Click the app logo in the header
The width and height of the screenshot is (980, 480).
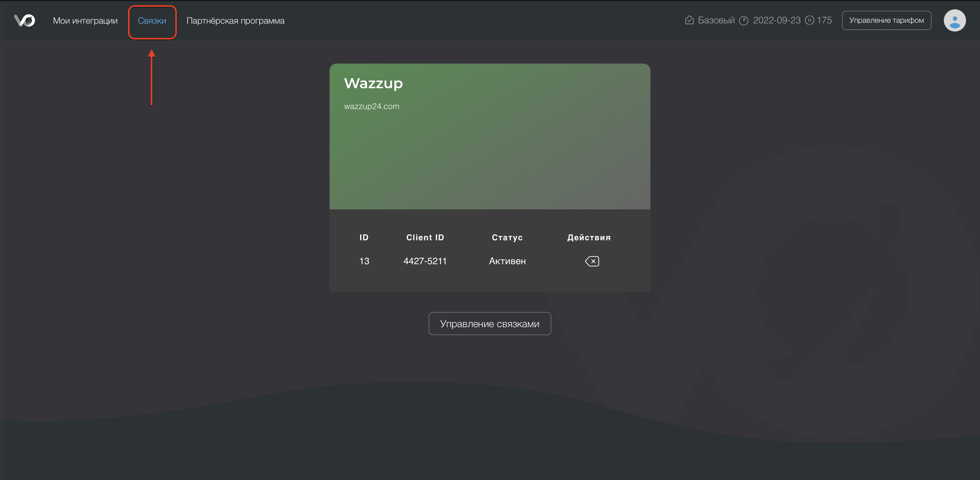pos(24,20)
